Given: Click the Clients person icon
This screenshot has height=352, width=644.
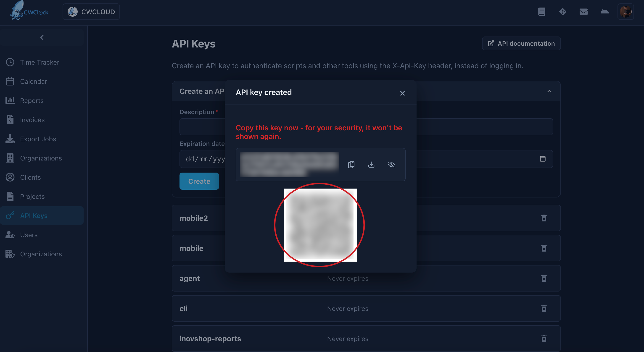Looking at the screenshot, I should pos(10,177).
